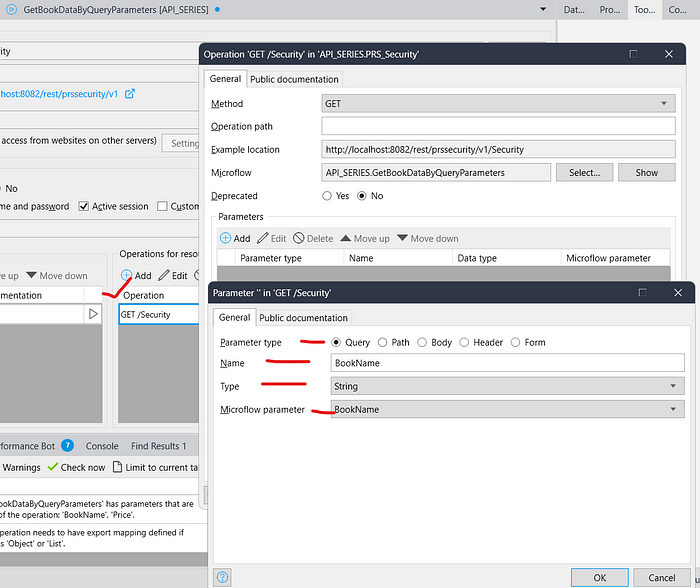Set Deprecated to Yes
Viewport: 700px width, 588px height.
click(x=328, y=196)
